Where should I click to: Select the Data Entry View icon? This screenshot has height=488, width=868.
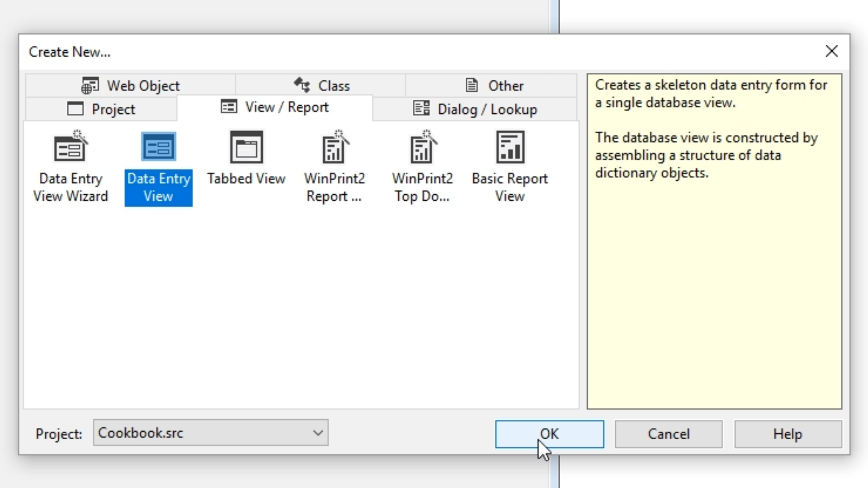(x=158, y=147)
